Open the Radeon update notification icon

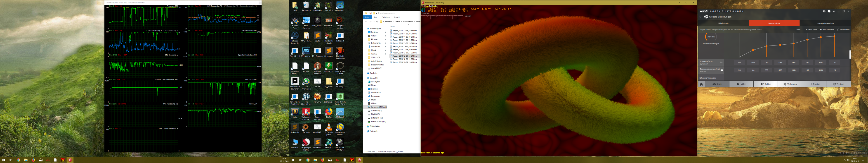tap(824, 11)
